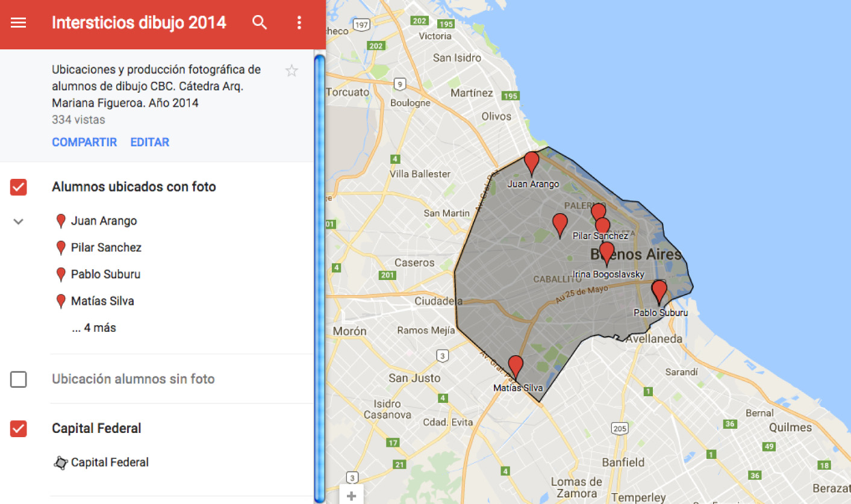Expand the list via '... 4 más'
851x504 pixels.
94,328
